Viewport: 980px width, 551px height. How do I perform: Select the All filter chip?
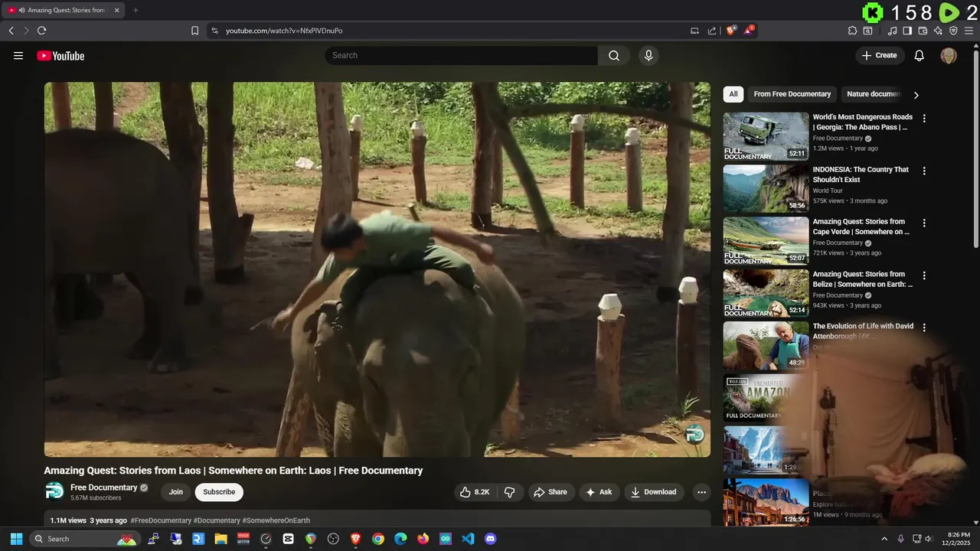pos(733,94)
